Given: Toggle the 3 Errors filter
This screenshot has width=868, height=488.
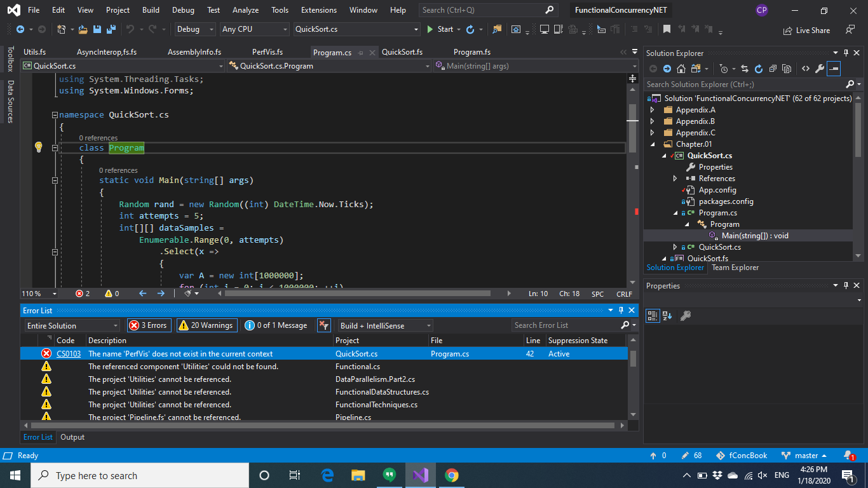Looking at the screenshot, I should [x=149, y=325].
